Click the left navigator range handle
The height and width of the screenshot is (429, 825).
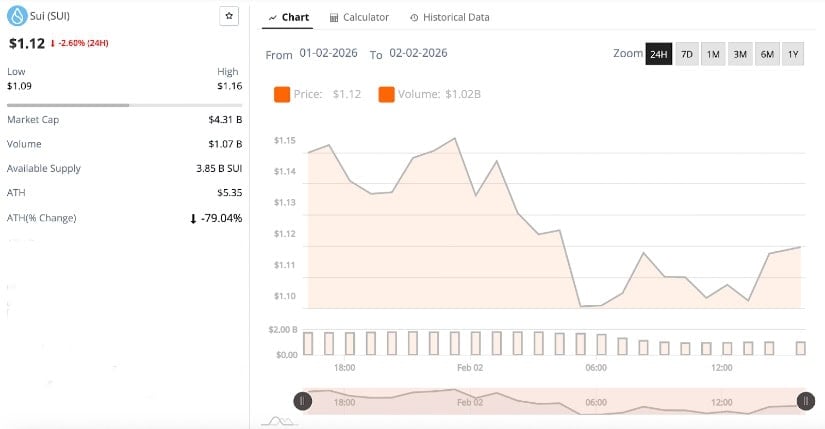click(x=303, y=401)
